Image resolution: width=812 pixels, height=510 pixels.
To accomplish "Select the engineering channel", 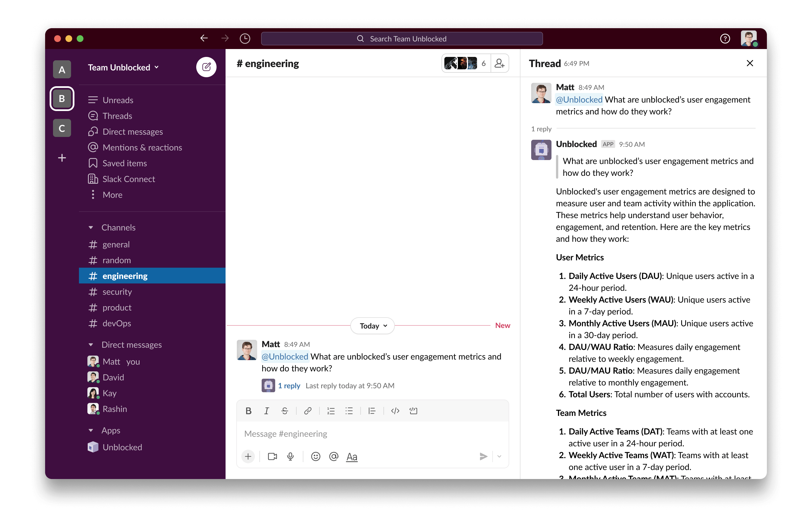I will pyautogui.click(x=152, y=276).
